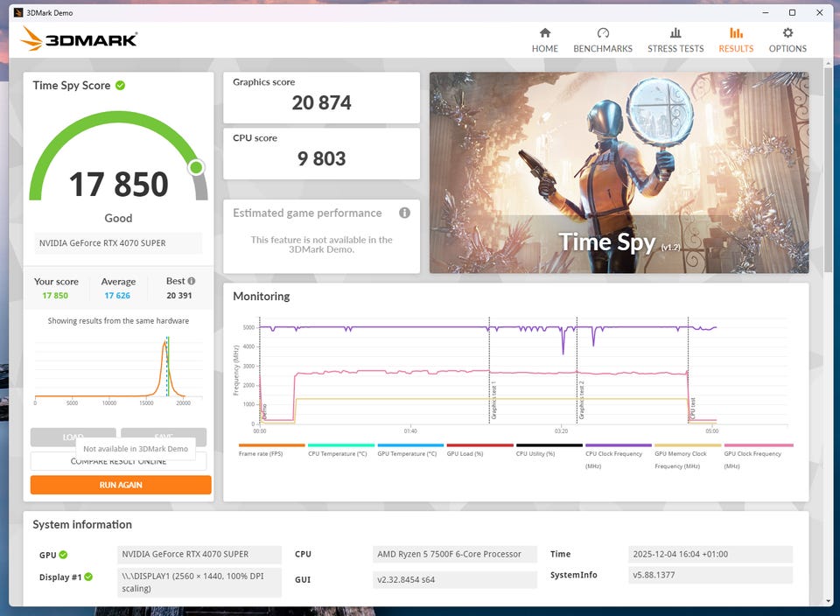This screenshot has height=616, width=840.
Task: Open the Home section via house icon
Action: pyautogui.click(x=544, y=33)
